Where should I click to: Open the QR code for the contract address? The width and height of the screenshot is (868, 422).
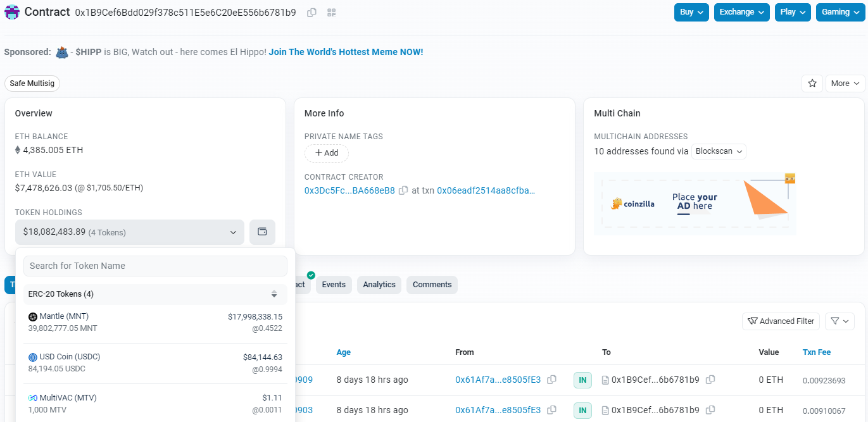tap(331, 12)
